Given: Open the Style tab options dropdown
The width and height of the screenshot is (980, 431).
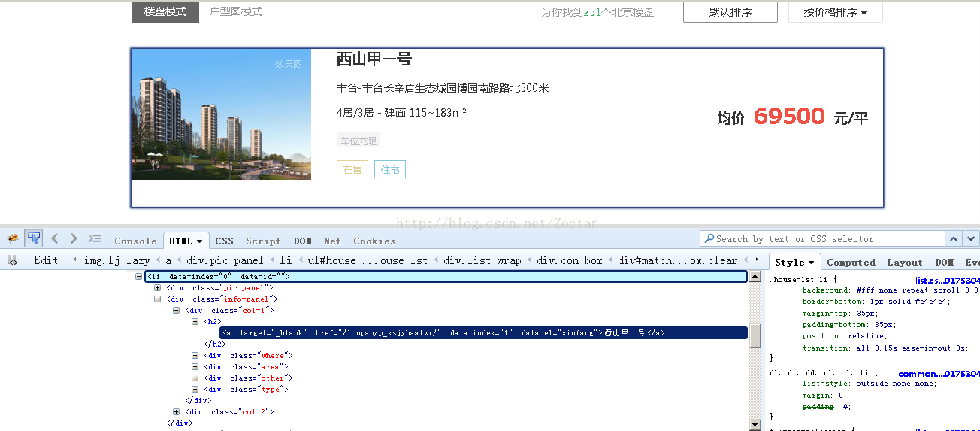Looking at the screenshot, I should pyautogui.click(x=812, y=263).
